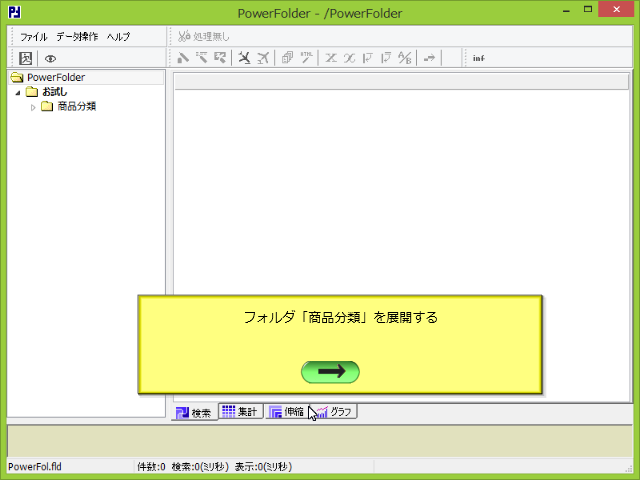Toggle the eye view icon
The width and height of the screenshot is (640, 480).
(x=50, y=59)
